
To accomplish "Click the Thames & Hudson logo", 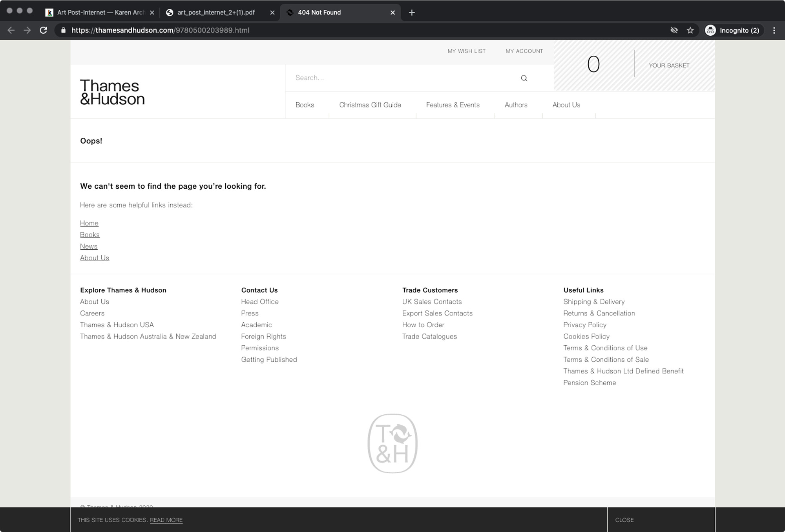I will (x=112, y=92).
